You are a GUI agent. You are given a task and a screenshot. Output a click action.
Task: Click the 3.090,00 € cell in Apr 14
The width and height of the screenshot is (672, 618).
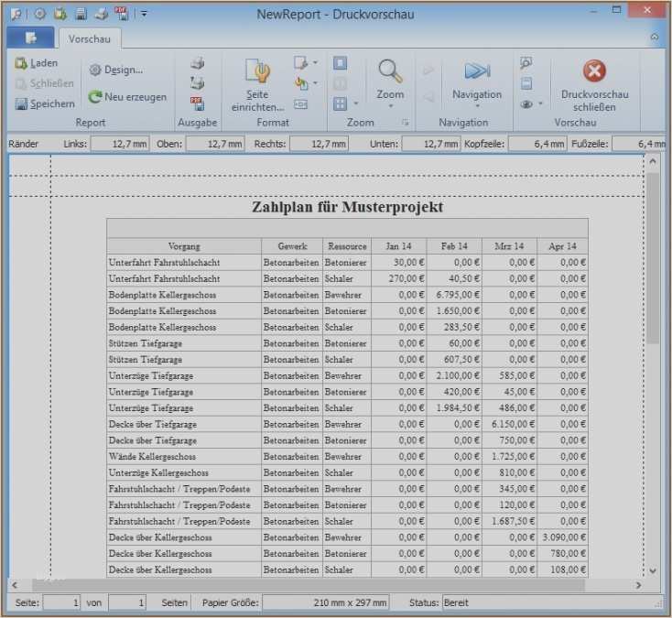pos(562,537)
